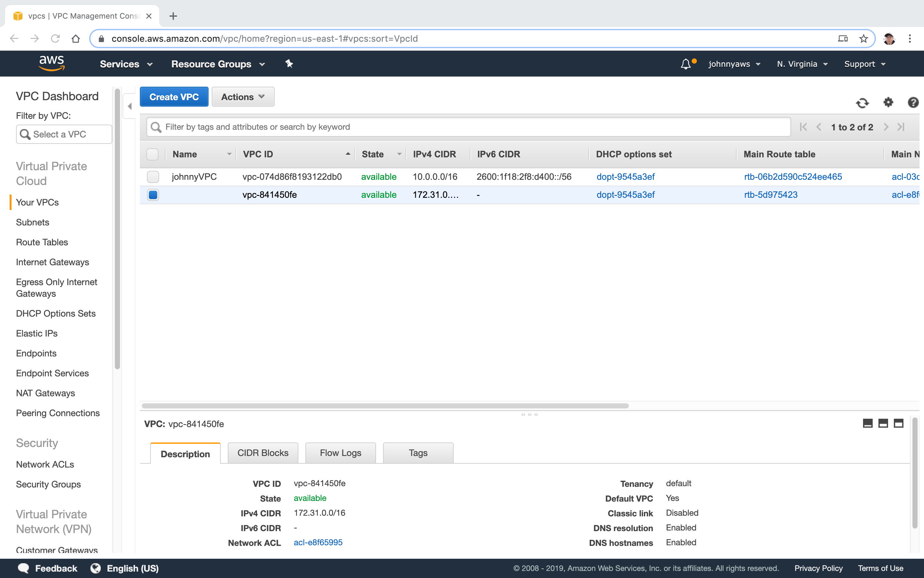Open dopt-9545a3ef link in johnnyVPC row

pyautogui.click(x=625, y=177)
